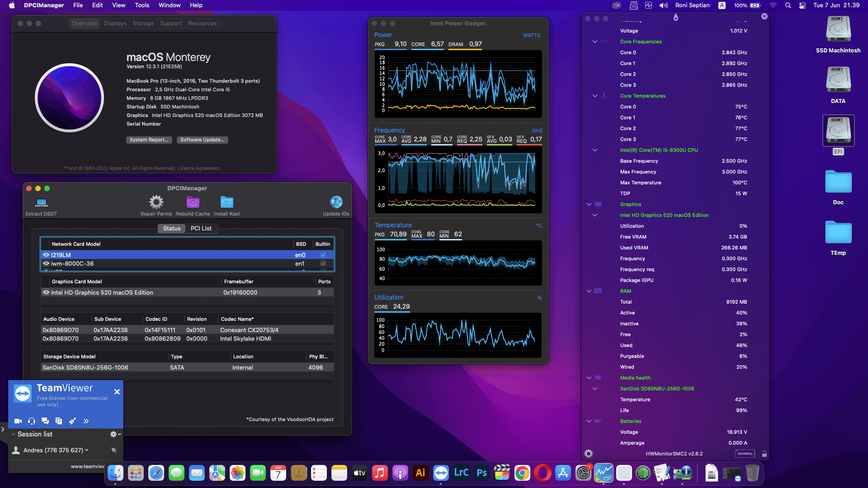Open Intel Power Gadget in the Dock
Image resolution: width=868 pixels, height=488 pixels.
(604, 473)
